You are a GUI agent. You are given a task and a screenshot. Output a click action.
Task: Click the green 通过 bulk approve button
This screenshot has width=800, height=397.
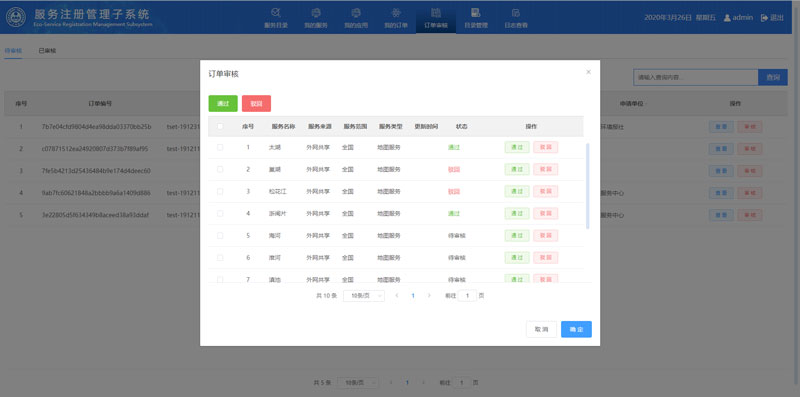pyautogui.click(x=223, y=103)
